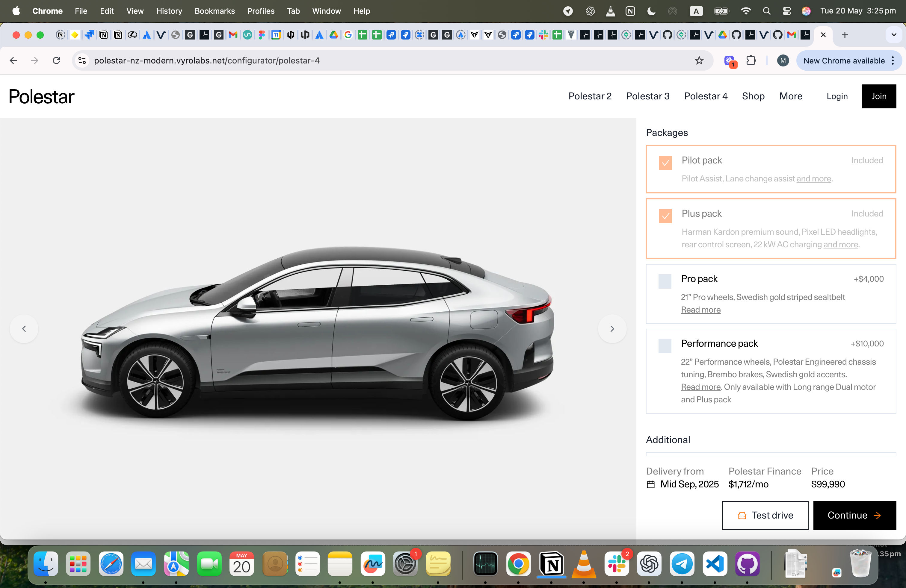Toggle the Plus pack checkbox
The image size is (906, 588).
coord(665,216)
